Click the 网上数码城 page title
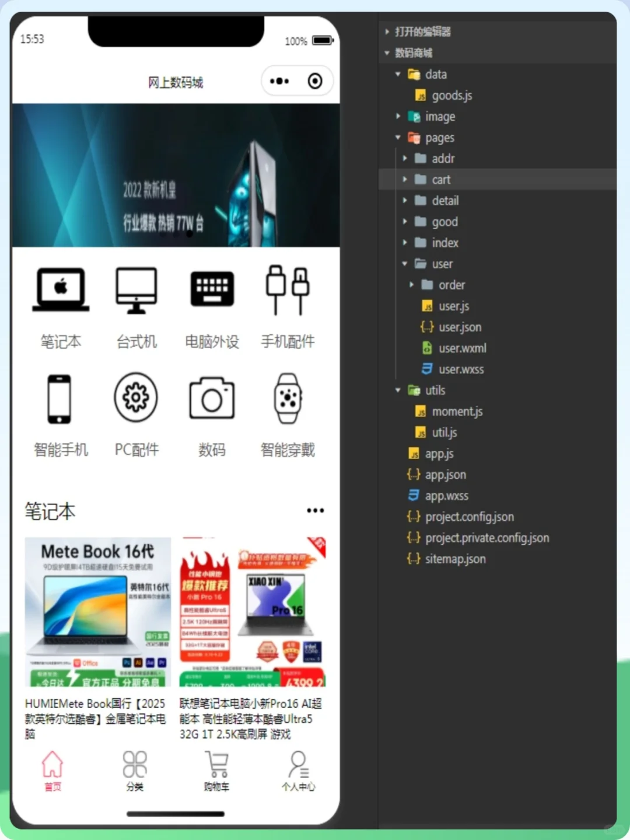The image size is (630, 840). [176, 82]
